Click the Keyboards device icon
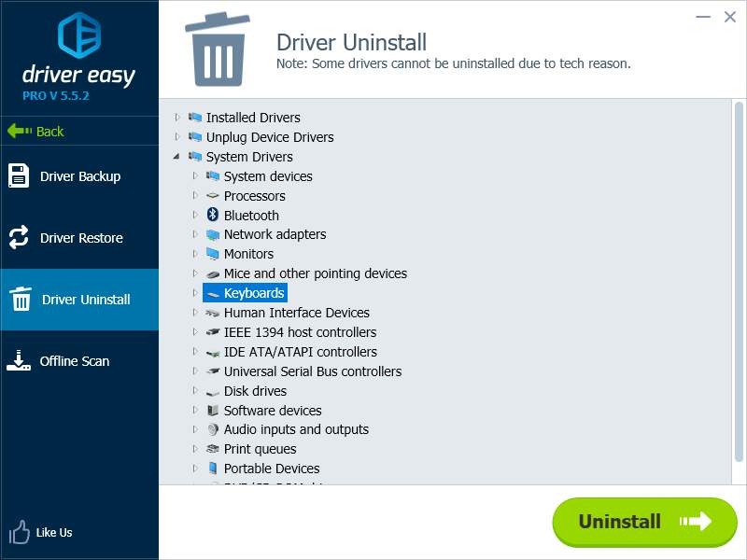Image resolution: width=747 pixels, height=560 pixels. (x=212, y=292)
